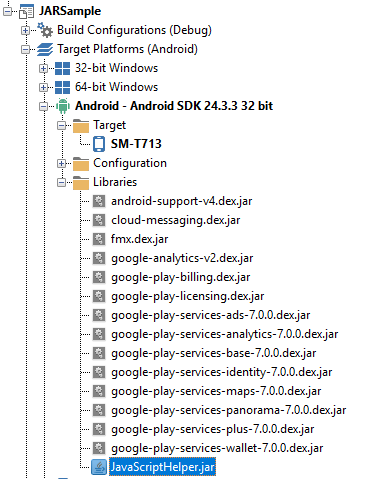Click the google-play-services-maps-7.0.0 library icon
The height and width of the screenshot is (479, 367).
tap(99, 391)
